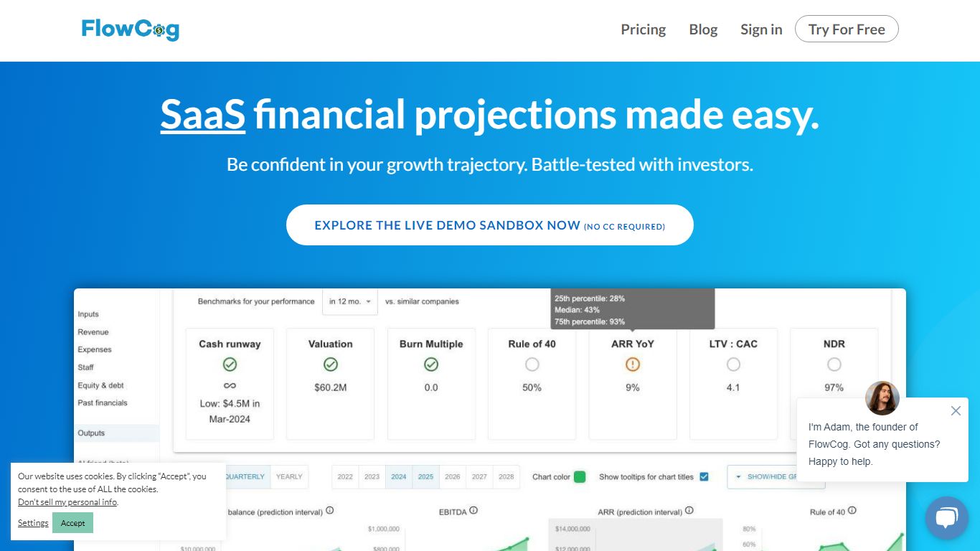Open the chat bubble widget

pos(946,517)
